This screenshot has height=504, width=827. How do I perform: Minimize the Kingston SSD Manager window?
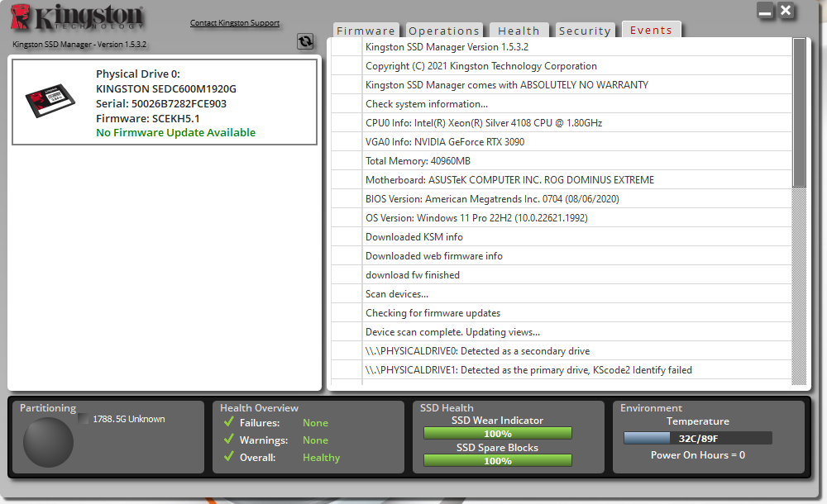point(765,11)
